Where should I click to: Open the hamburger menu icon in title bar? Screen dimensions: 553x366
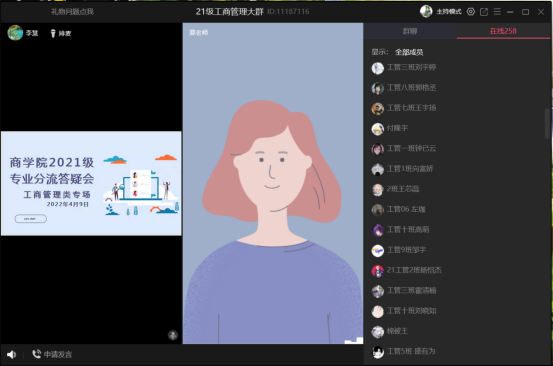coord(497,12)
